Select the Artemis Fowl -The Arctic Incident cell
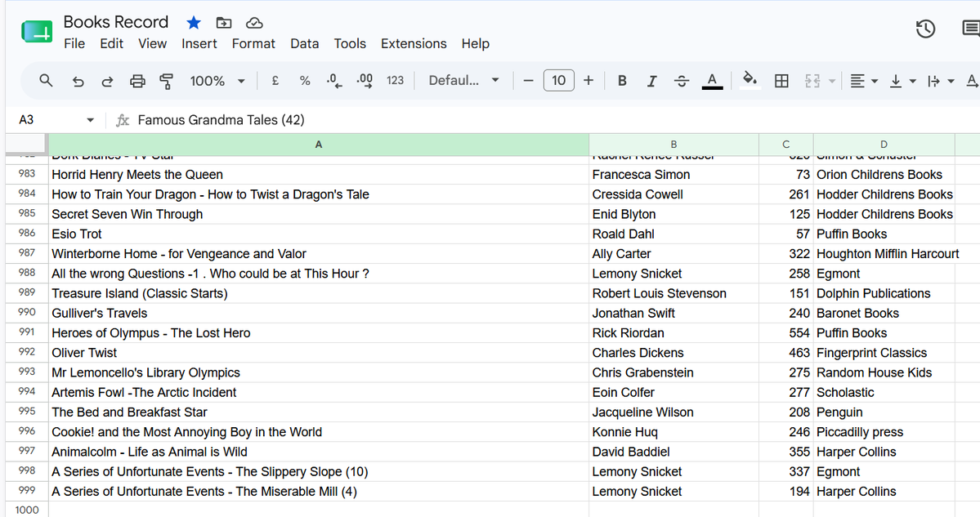 point(319,393)
